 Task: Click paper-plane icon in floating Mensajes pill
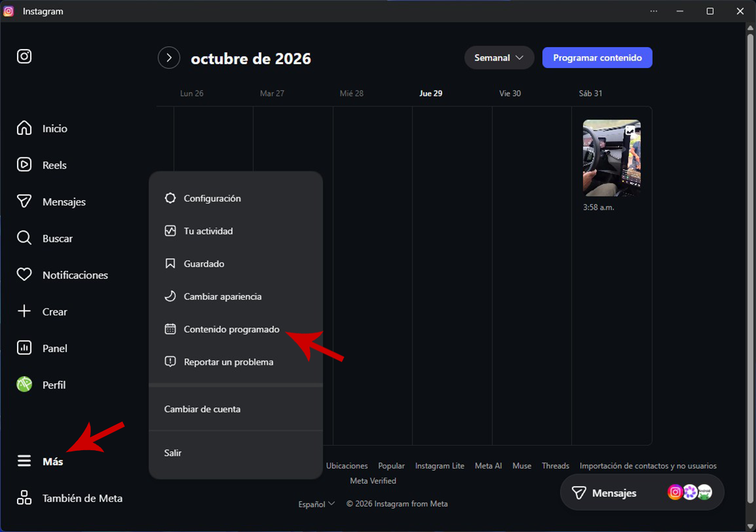tap(578, 493)
